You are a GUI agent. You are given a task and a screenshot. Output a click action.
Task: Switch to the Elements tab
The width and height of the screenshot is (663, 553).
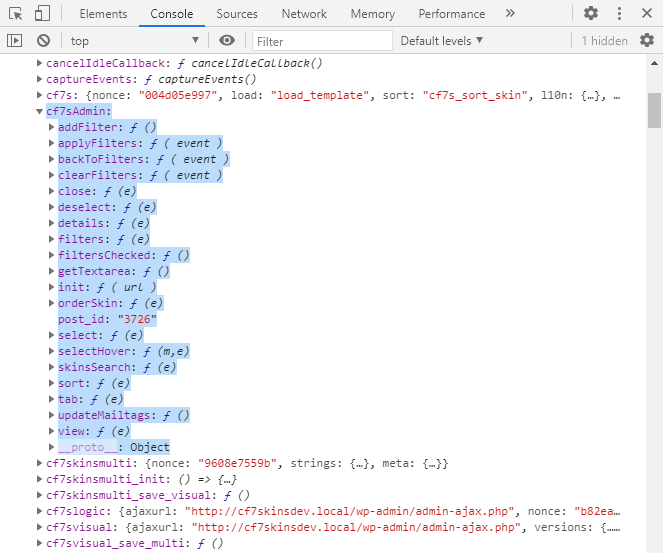(103, 14)
